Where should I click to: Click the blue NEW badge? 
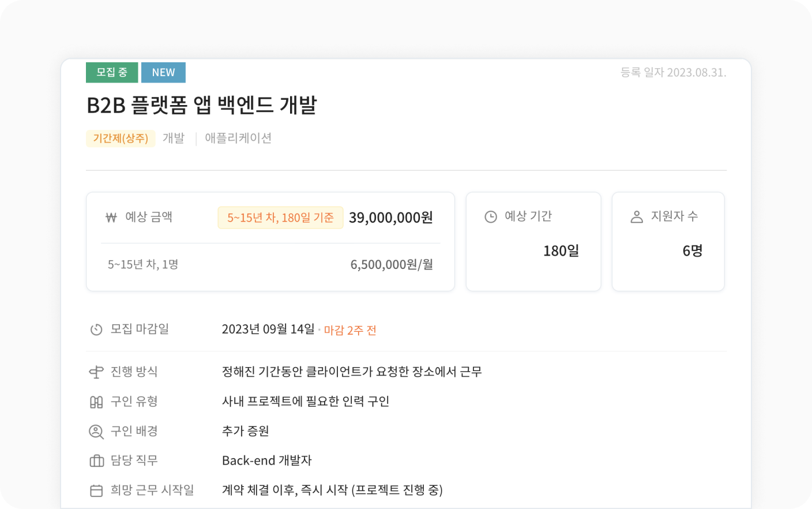click(x=163, y=73)
